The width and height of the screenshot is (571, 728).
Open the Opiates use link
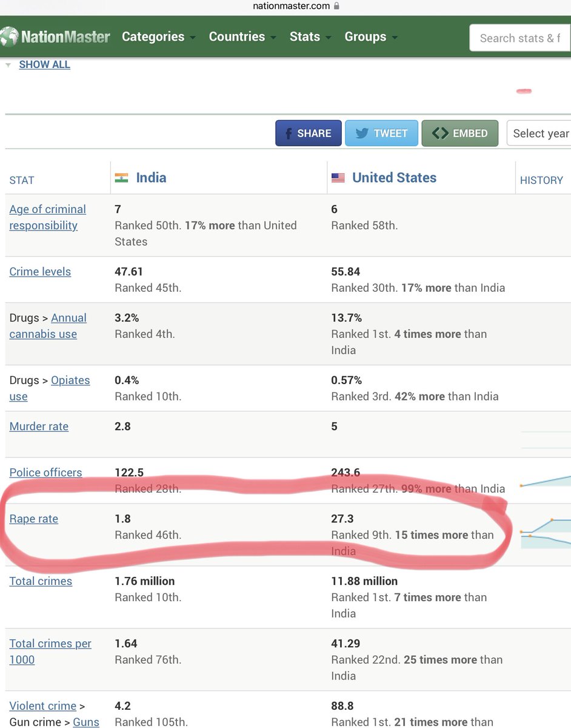point(50,388)
